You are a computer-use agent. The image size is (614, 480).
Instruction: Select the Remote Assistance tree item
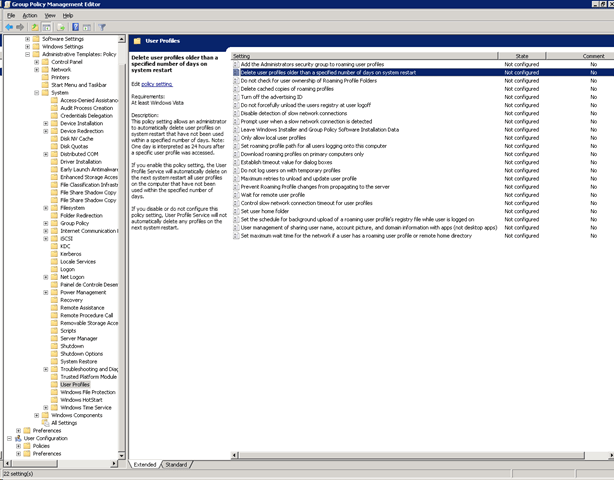(x=82, y=308)
